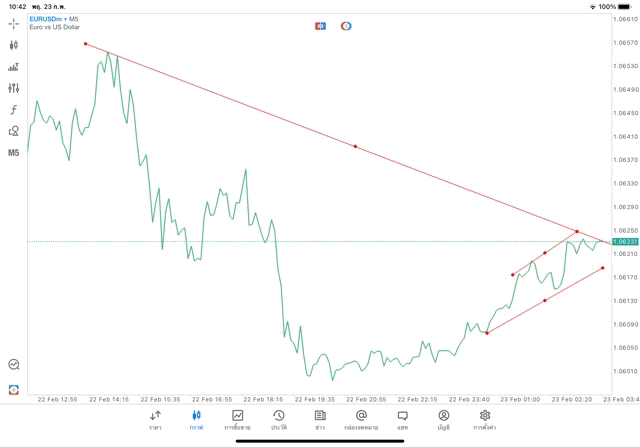Viewport: 640px width, 447px height.
Task: Toggle the blue-red trade panel button at top
Action: (320, 26)
